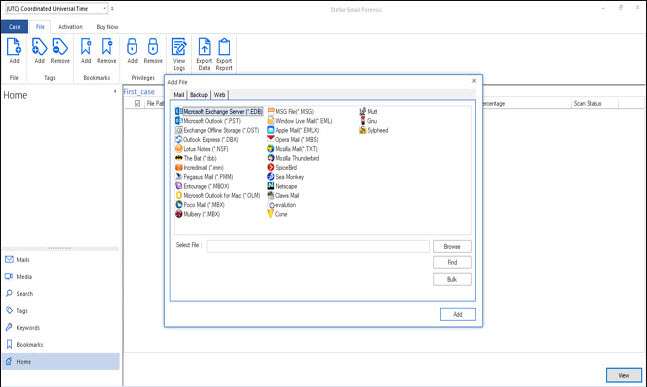Click the Find button
The width and height of the screenshot is (647, 387).
pyautogui.click(x=452, y=262)
